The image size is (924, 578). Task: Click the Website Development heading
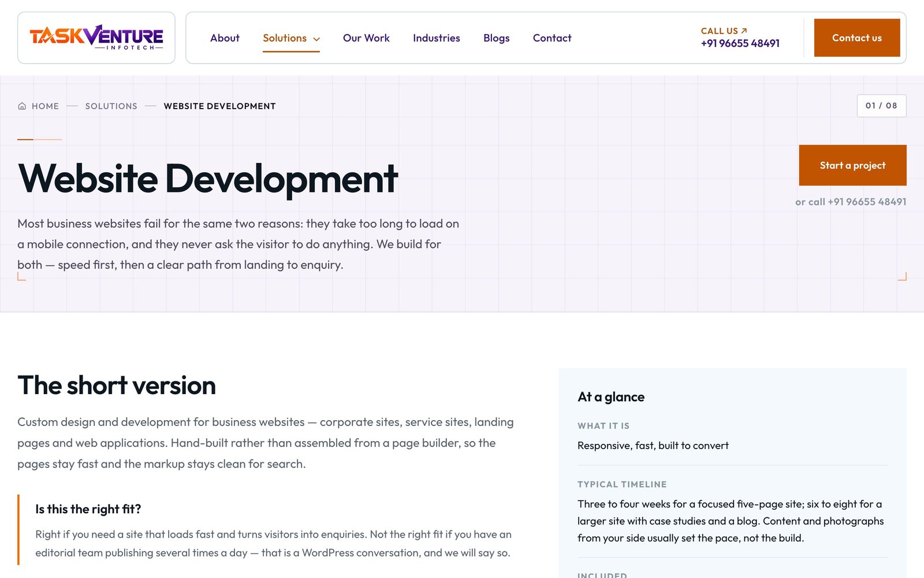click(x=208, y=179)
